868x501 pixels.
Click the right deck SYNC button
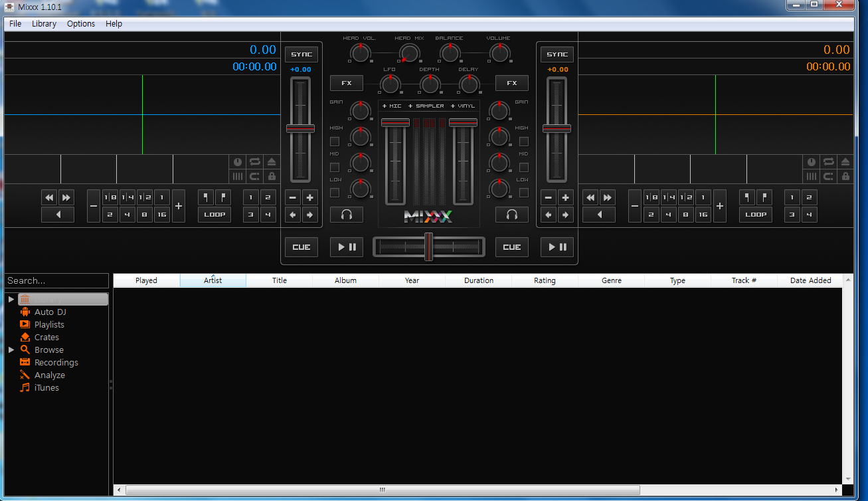point(557,54)
